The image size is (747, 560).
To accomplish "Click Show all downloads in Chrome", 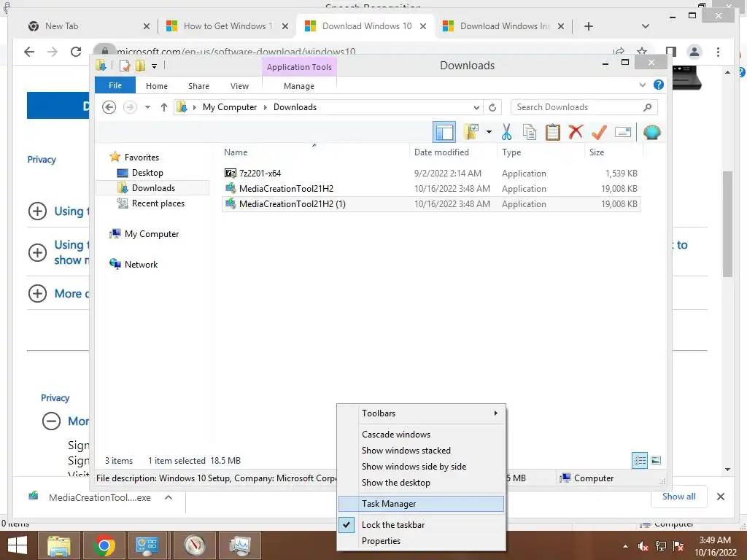I will (x=678, y=497).
